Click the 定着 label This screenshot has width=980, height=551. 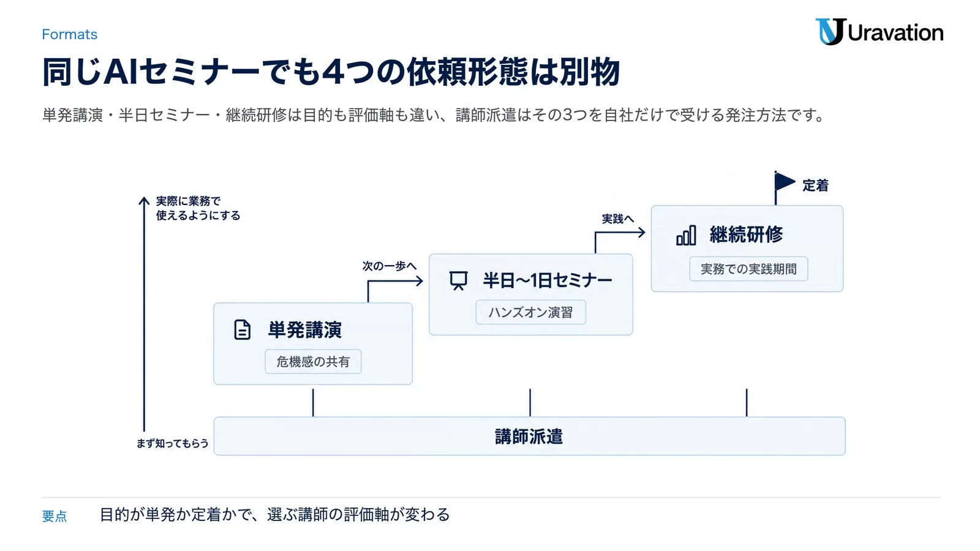pos(815,186)
